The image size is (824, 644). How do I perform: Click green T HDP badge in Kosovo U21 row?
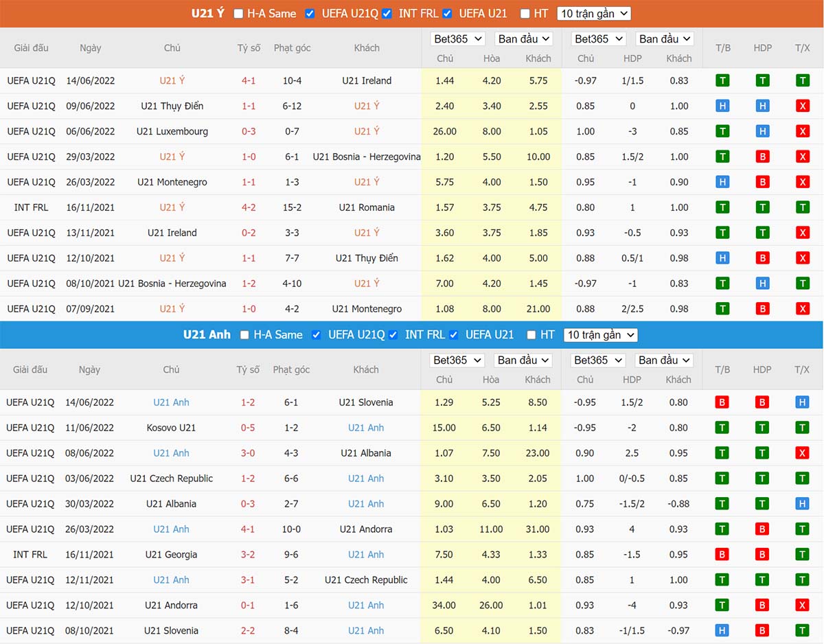[x=762, y=428]
